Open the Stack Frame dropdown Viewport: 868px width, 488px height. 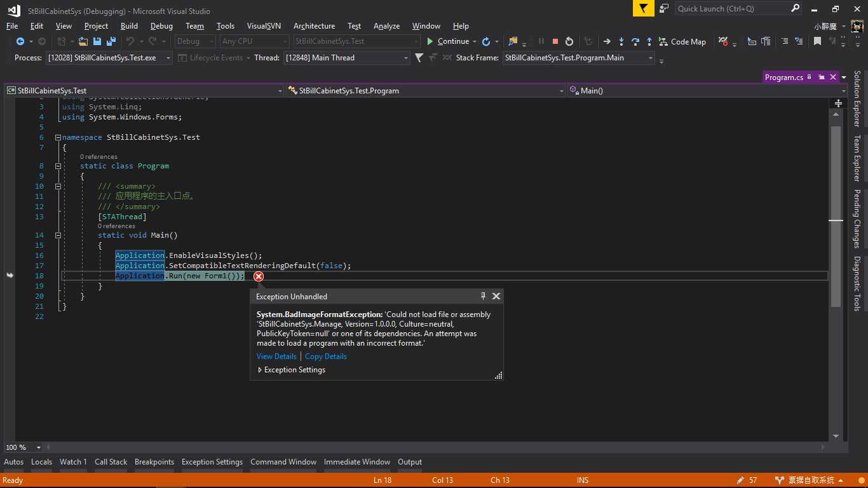point(651,58)
